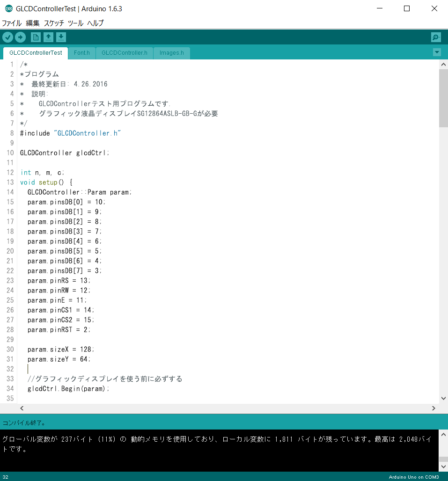448x481 pixels.
Task: Open the 編集 menu
Action: point(32,23)
